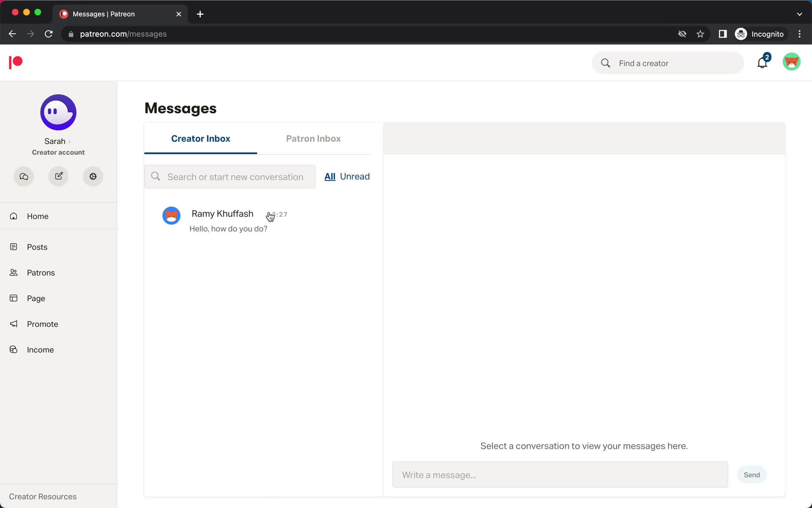Click the Promote navigation icon
The width and height of the screenshot is (812, 508).
coord(14,324)
